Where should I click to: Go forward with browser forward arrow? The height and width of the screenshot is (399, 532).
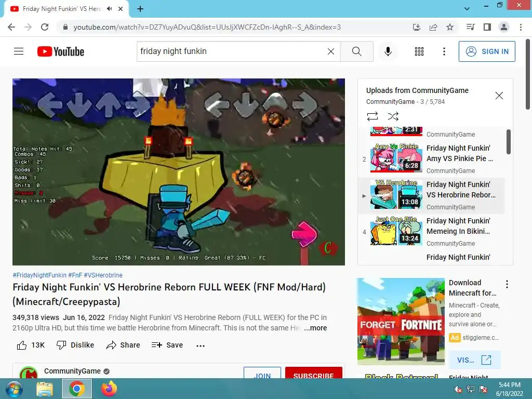click(28, 27)
